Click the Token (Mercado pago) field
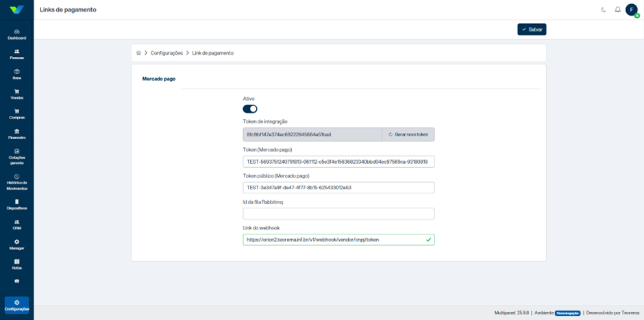Viewport: 644px width, 320px height. point(338,162)
